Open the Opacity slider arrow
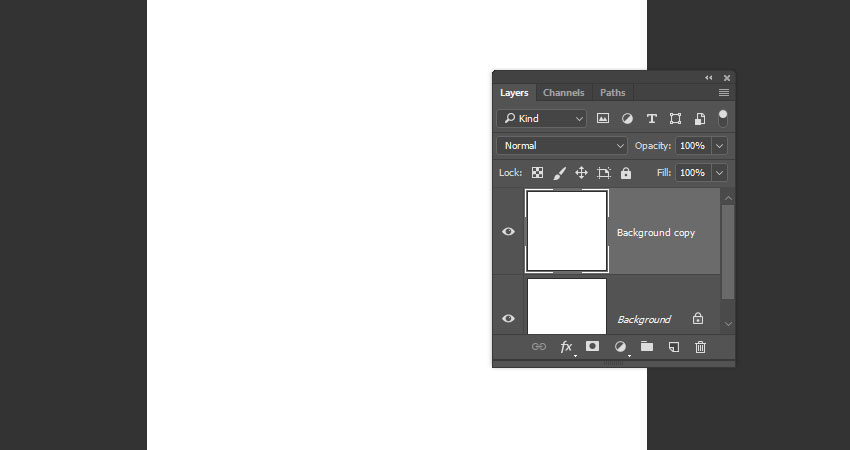This screenshot has height=450, width=850. (719, 145)
